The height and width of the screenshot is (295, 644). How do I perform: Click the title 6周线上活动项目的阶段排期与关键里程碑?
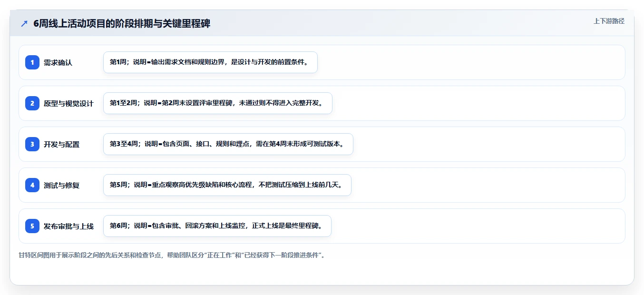click(x=122, y=23)
